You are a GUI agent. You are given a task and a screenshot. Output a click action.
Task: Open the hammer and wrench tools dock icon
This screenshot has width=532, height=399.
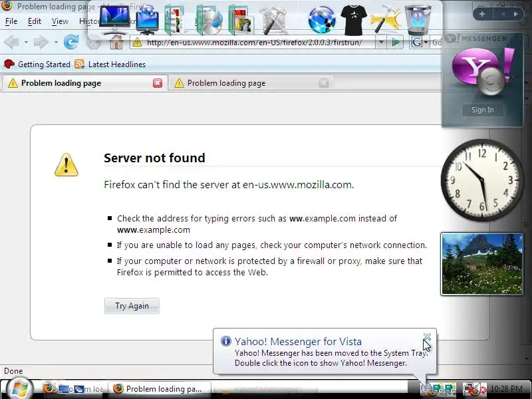[x=273, y=21]
